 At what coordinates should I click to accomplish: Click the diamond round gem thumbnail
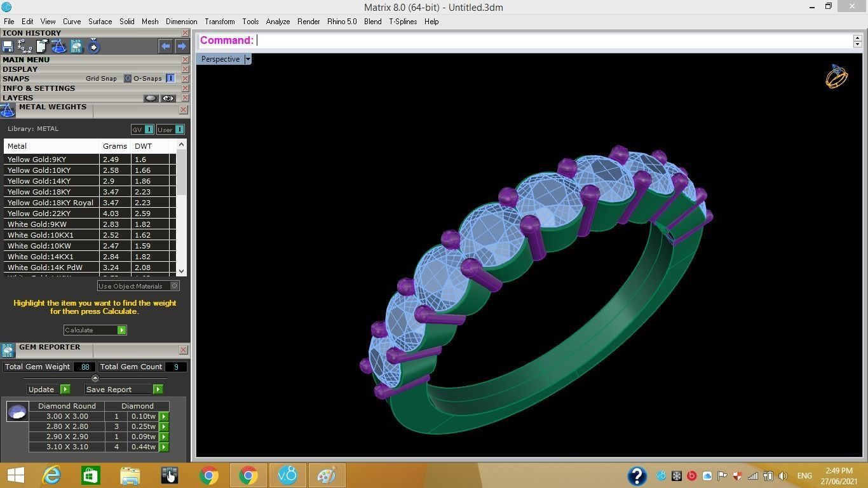point(17,412)
